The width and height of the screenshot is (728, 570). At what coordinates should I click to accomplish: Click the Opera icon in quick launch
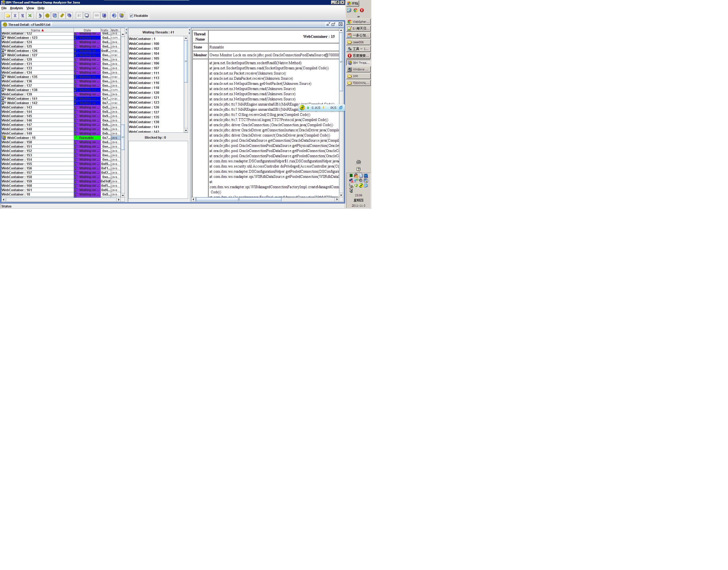(362, 10)
